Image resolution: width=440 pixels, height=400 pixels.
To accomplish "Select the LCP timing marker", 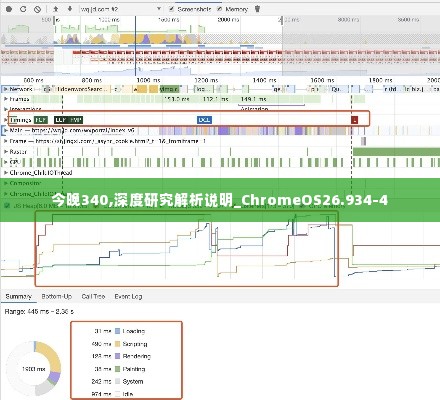I will [x=61, y=120].
